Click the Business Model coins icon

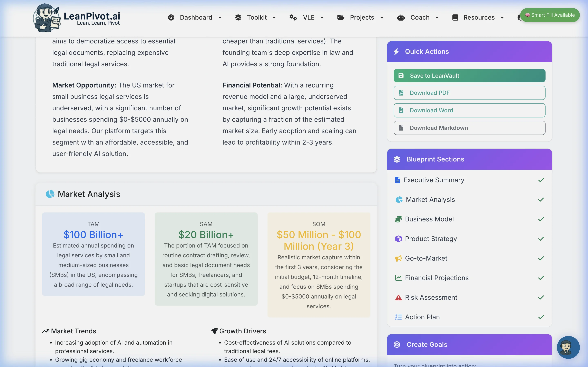tap(398, 219)
